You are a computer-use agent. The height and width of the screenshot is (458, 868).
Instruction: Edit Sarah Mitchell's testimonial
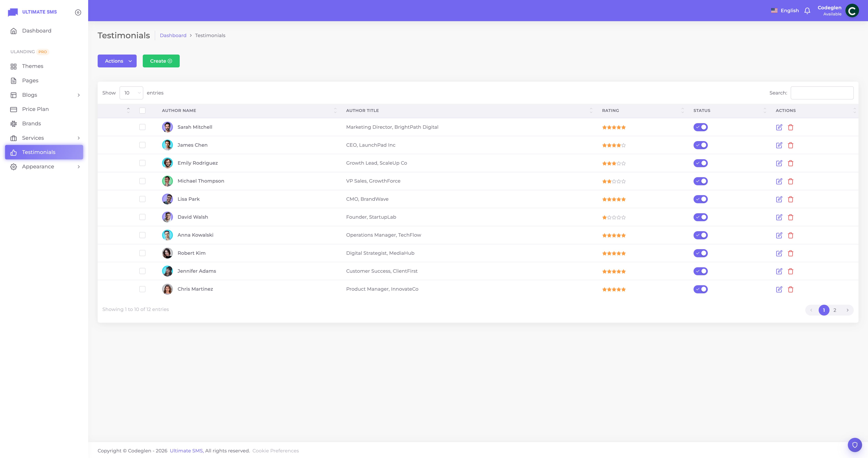coord(779,127)
